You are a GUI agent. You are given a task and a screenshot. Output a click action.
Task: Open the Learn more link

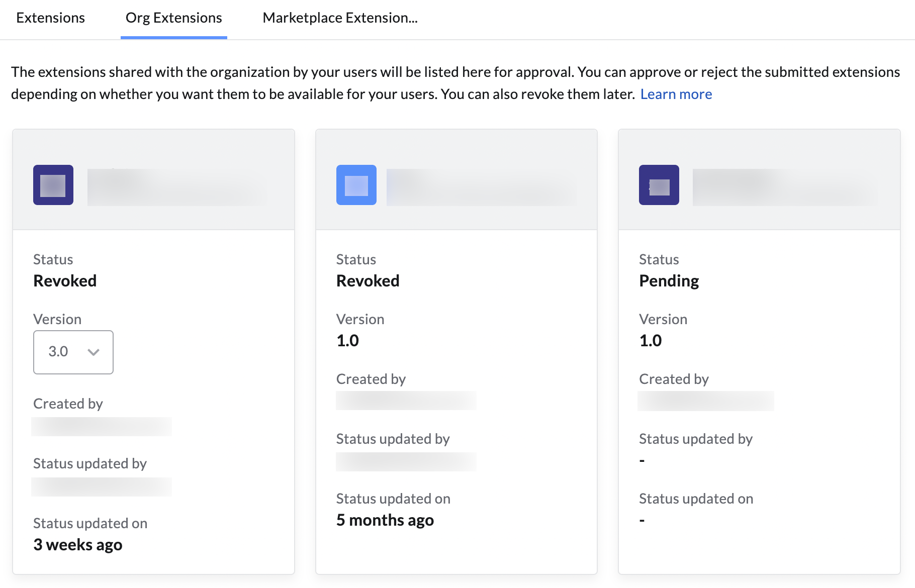click(x=676, y=94)
